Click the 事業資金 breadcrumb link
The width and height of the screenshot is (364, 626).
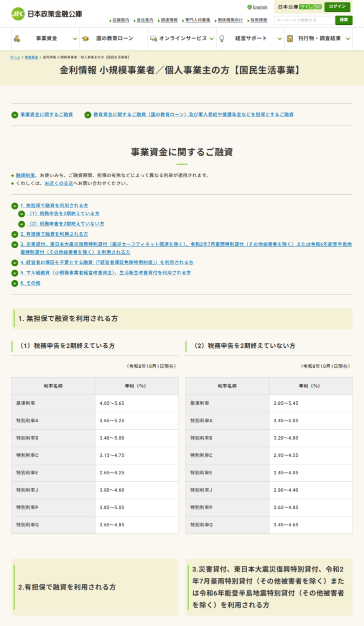(31, 58)
